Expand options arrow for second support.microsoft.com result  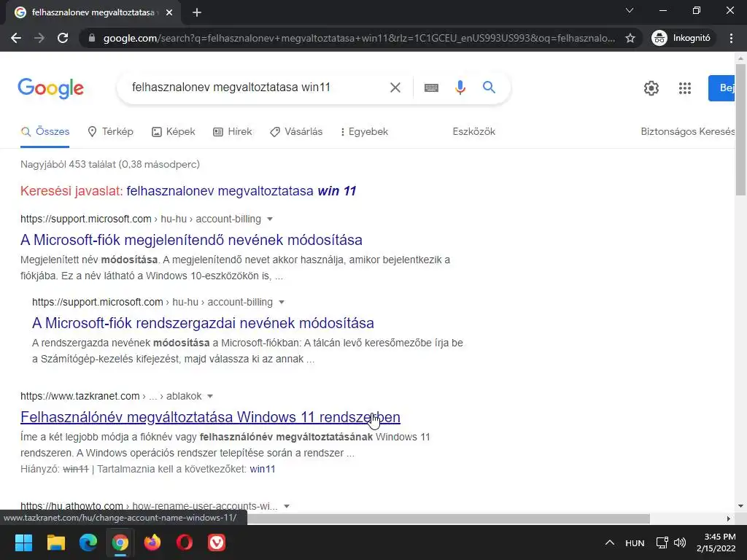click(282, 303)
